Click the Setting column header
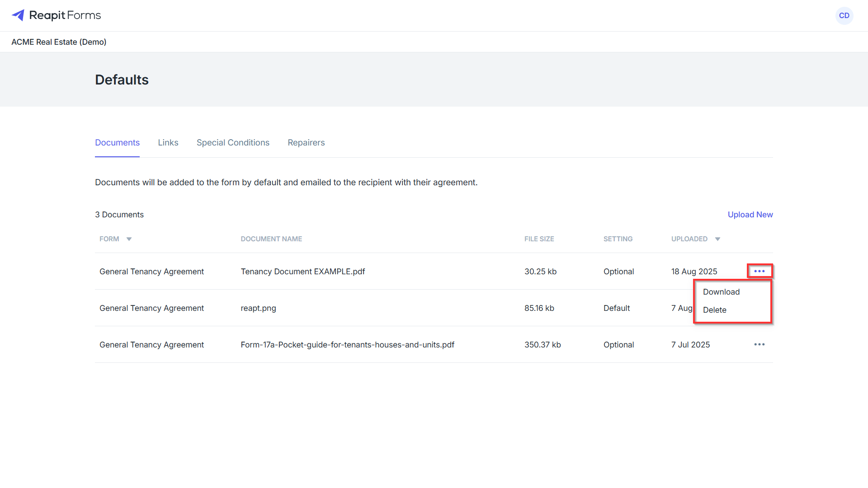Viewport: 868px width, 488px height. pos(618,239)
